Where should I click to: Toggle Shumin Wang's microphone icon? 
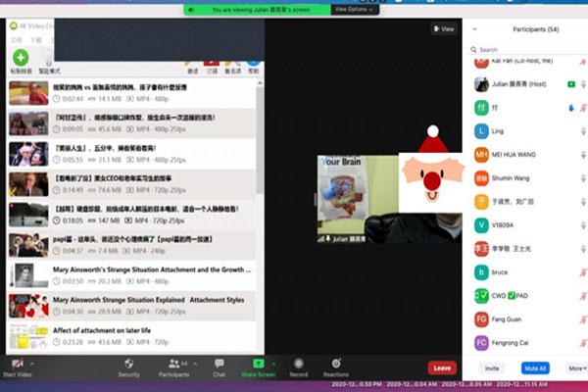(x=583, y=178)
